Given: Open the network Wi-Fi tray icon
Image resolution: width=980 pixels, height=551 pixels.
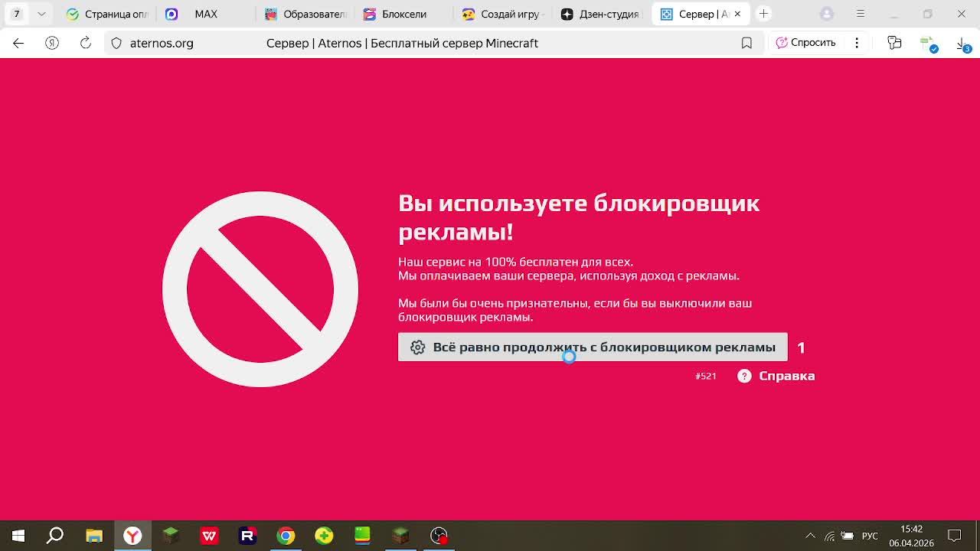Looking at the screenshot, I should coord(829,536).
